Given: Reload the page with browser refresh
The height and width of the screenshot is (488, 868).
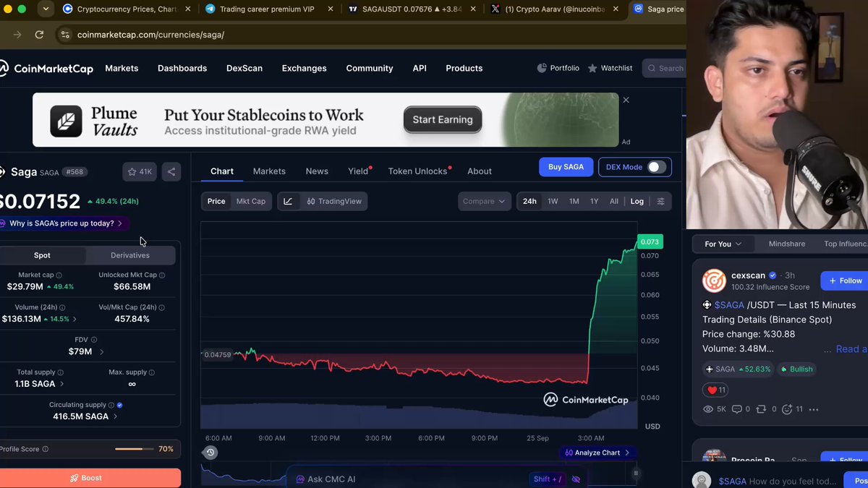Looking at the screenshot, I should coord(39,34).
